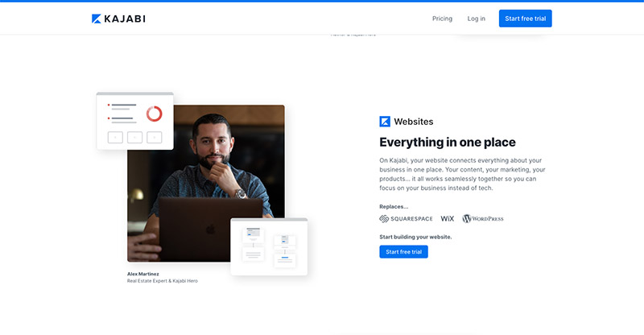The image size is (644, 335).
Task: Click the On Kajabi description paragraph
Action: tap(462, 174)
